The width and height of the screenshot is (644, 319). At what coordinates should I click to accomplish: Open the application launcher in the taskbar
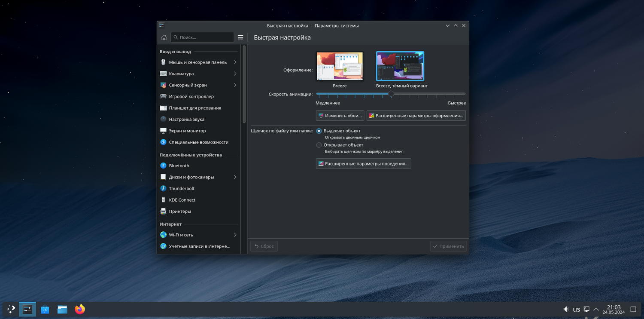(11, 309)
